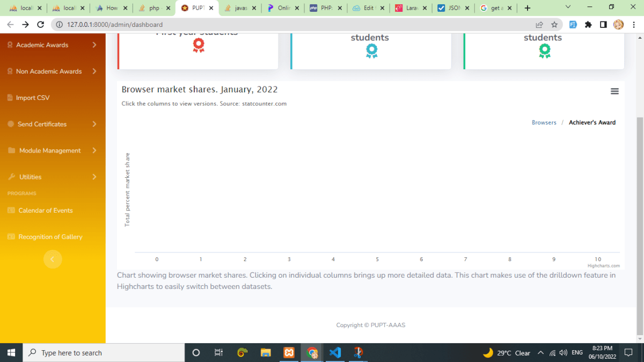Image resolution: width=644 pixels, height=362 pixels.
Task: Switch to the 'Edit' browser tab
Action: pos(368,8)
